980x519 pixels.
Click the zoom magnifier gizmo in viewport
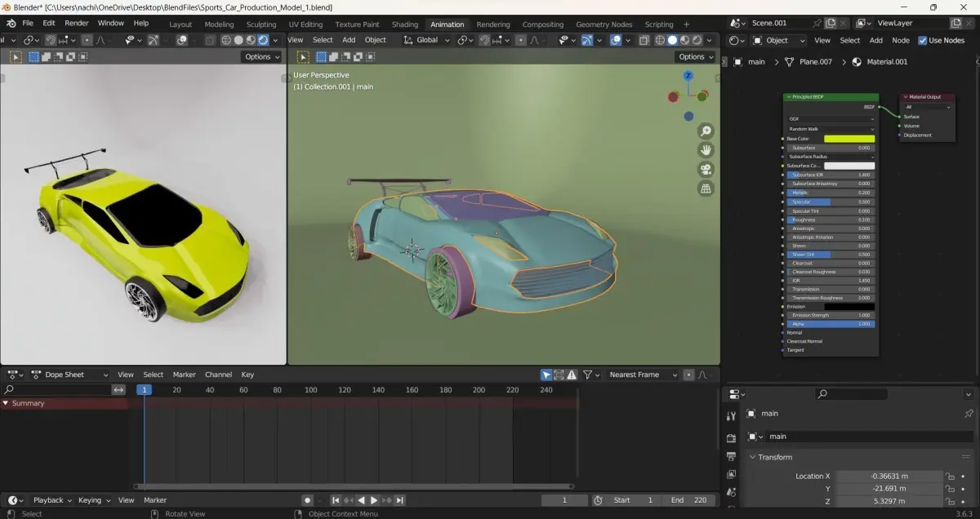click(706, 131)
